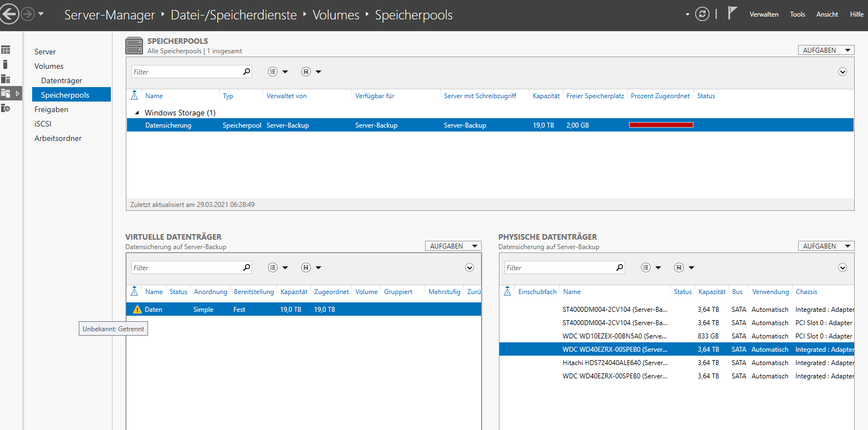Collapse the Windows Storage (1) group

click(137, 113)
